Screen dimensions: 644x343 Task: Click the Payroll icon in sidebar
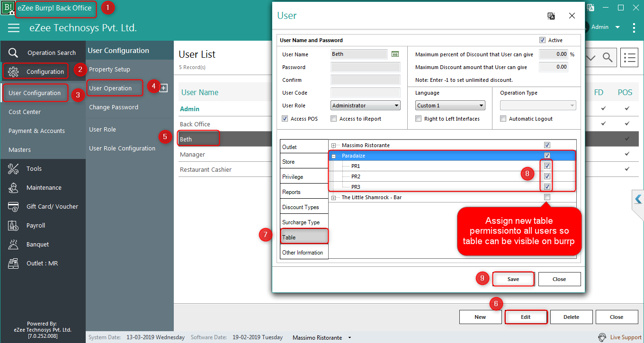coord(13,225)
